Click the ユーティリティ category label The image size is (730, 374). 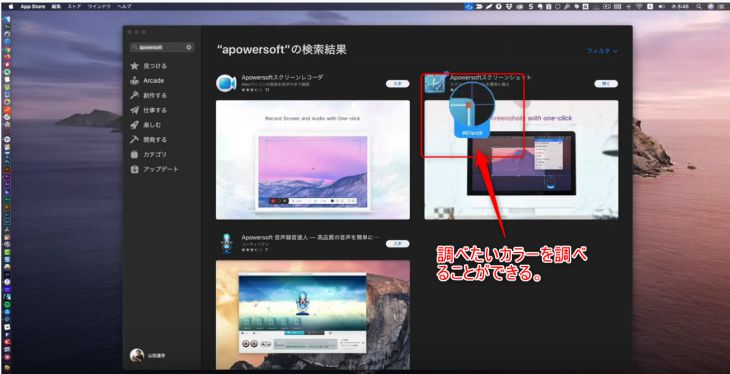click(254, 245)
